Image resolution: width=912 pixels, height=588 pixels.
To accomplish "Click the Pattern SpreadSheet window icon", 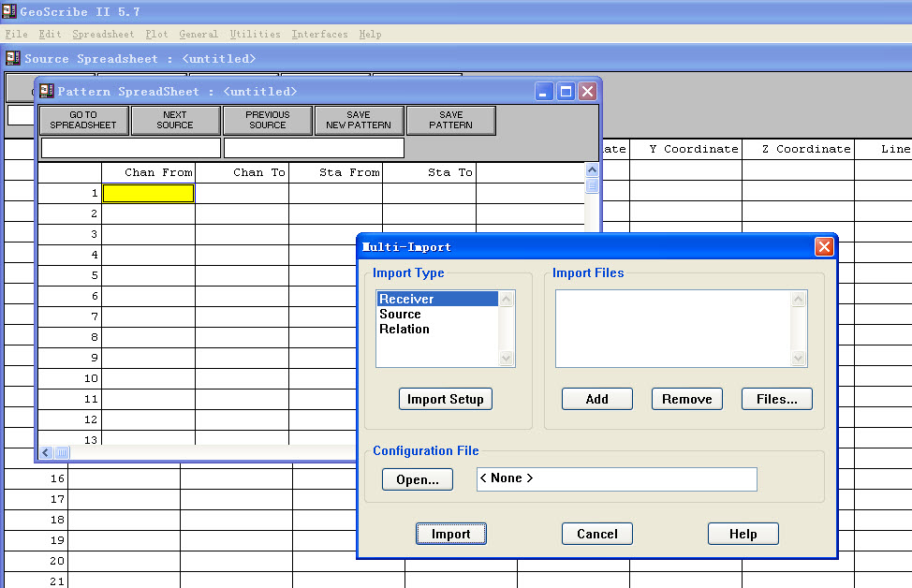I will pyautogui.click(x=47, y=91).
